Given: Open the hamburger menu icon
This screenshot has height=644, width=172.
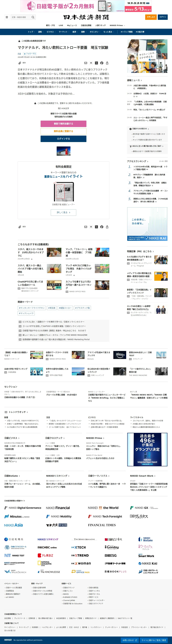Looking at the screenshot, I should point(7,17).
